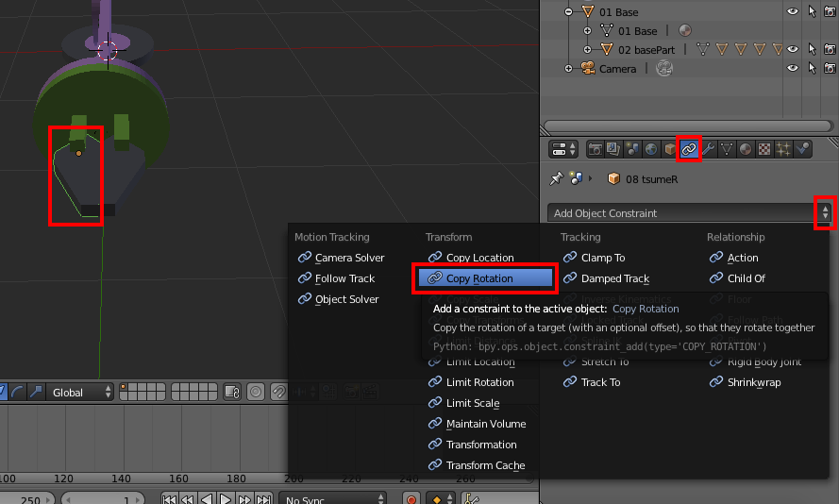Choose Copy Rotation constraint
The image size is (839, 504).
click(485, 278)
